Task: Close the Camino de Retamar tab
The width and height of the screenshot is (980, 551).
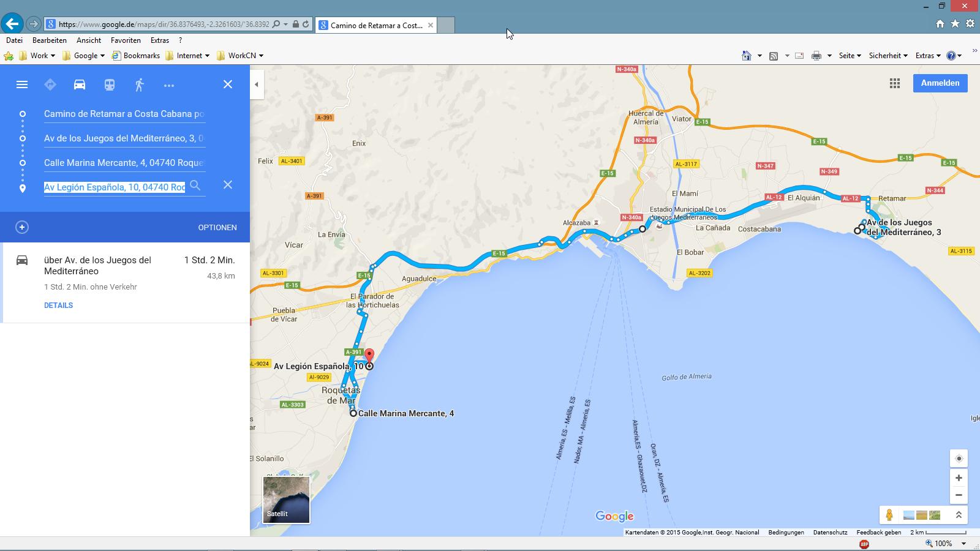Action: tap(431, 25)
